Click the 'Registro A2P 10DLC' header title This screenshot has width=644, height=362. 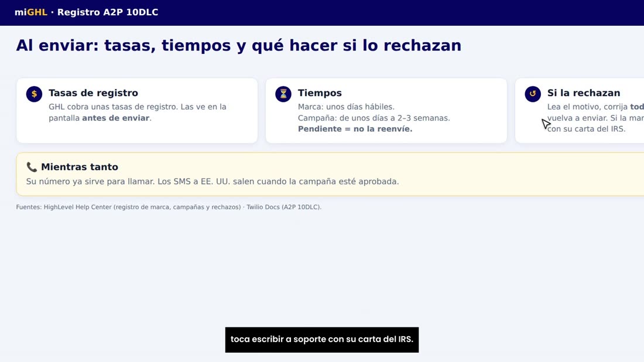[x=108, y=12]
